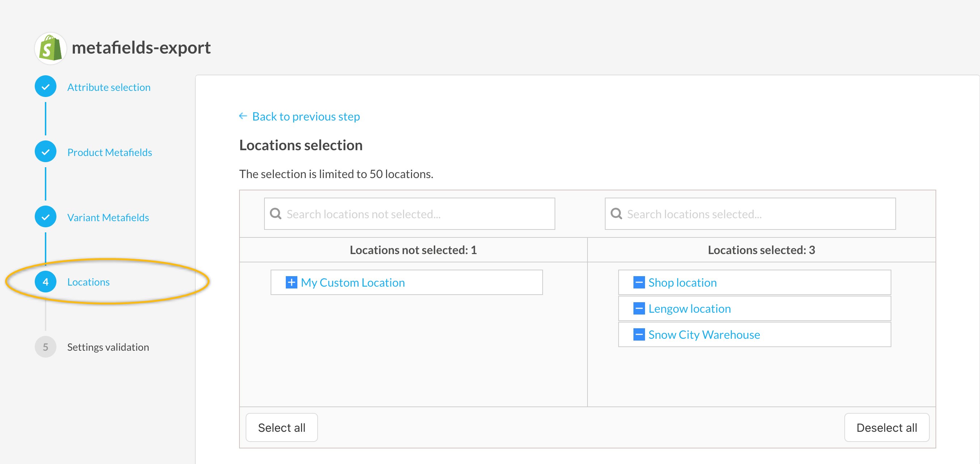Viewport: 980px width, 464px height.
Task: Click the minus icon for Snow City Warehouse
Action: pos(639,334)
